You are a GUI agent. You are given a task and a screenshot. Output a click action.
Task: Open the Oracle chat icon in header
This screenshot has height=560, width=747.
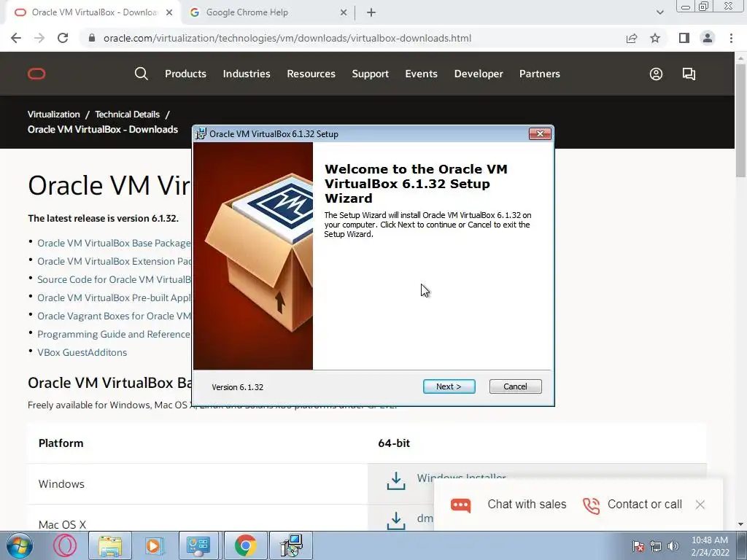(x=689, y=74)
